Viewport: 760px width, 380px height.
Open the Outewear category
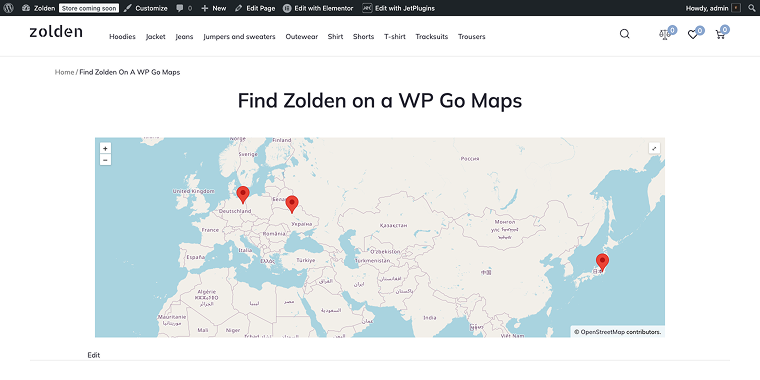301,37
